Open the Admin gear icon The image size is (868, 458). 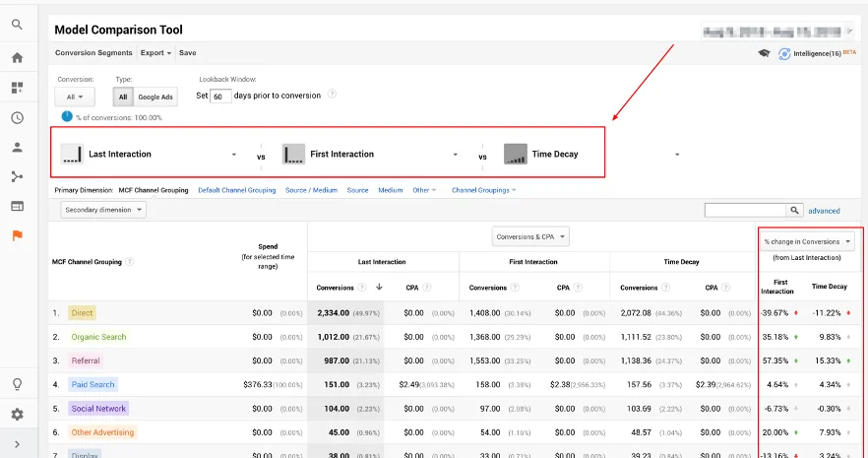(x=17, y=415)
